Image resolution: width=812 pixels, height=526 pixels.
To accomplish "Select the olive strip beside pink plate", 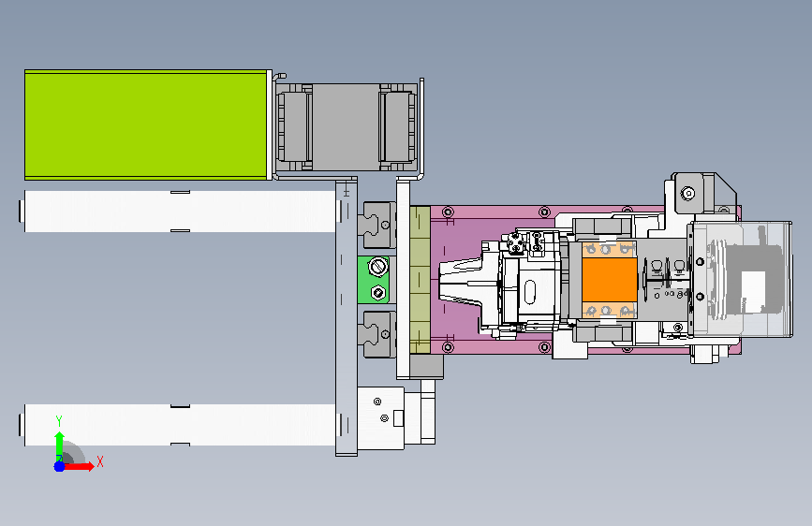I will 420,280.
